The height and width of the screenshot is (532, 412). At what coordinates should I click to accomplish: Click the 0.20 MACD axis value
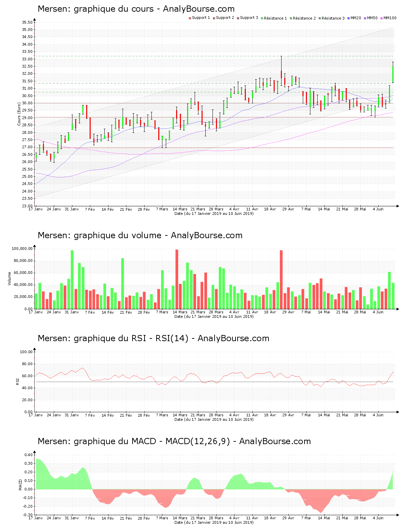pos(28,472)
